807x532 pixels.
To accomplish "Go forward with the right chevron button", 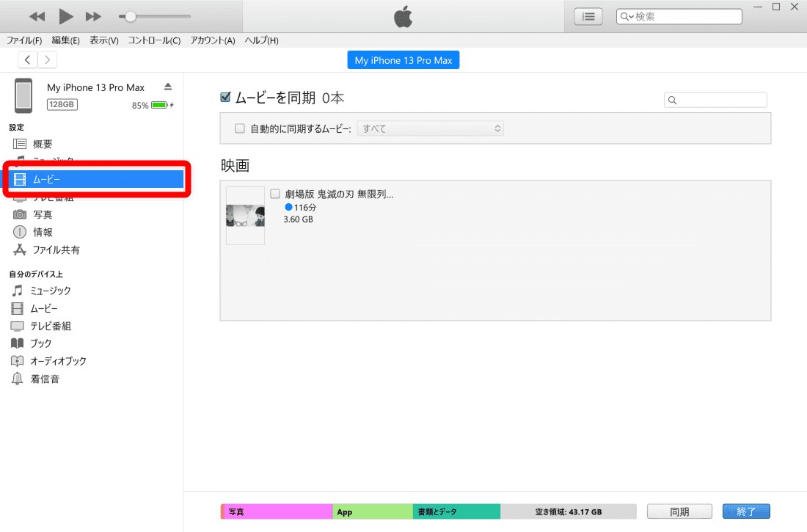I will [48, 59].
